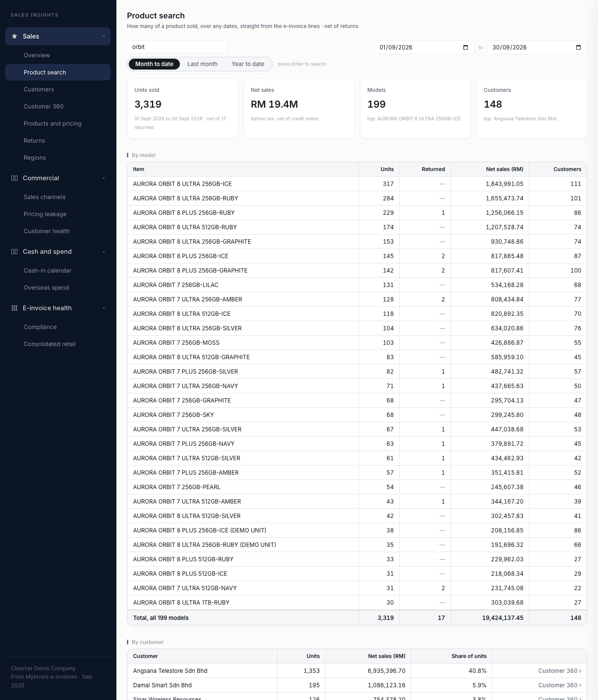598x700 pixels.
Task: Open the calendar picker on the start date
Action: (x=465, y=47)
